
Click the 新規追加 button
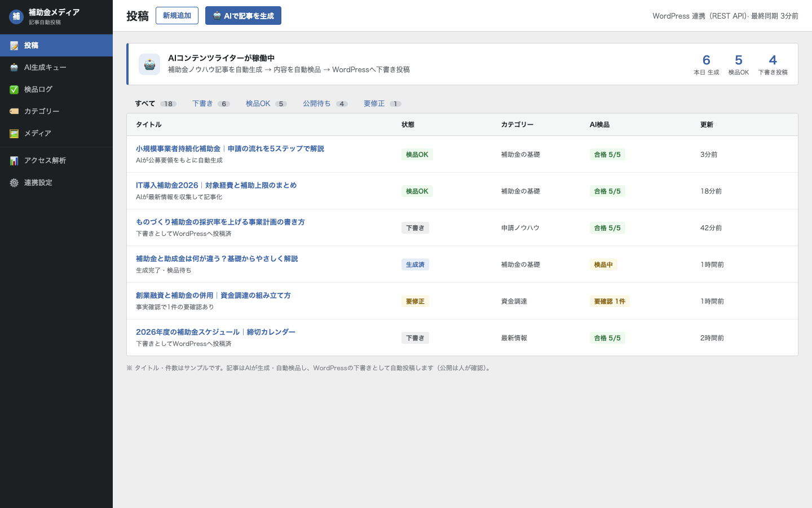coord(177,15)
